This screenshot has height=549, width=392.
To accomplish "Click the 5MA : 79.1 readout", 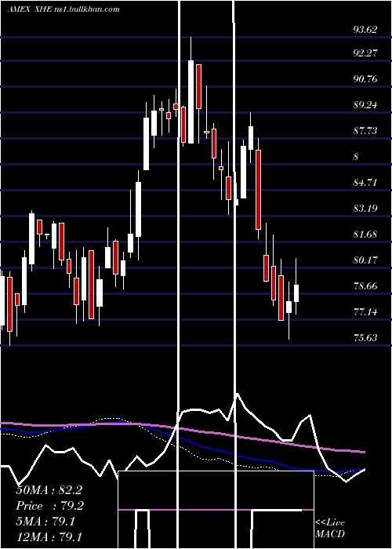I will pyautogui.click(x=45, y=522).
